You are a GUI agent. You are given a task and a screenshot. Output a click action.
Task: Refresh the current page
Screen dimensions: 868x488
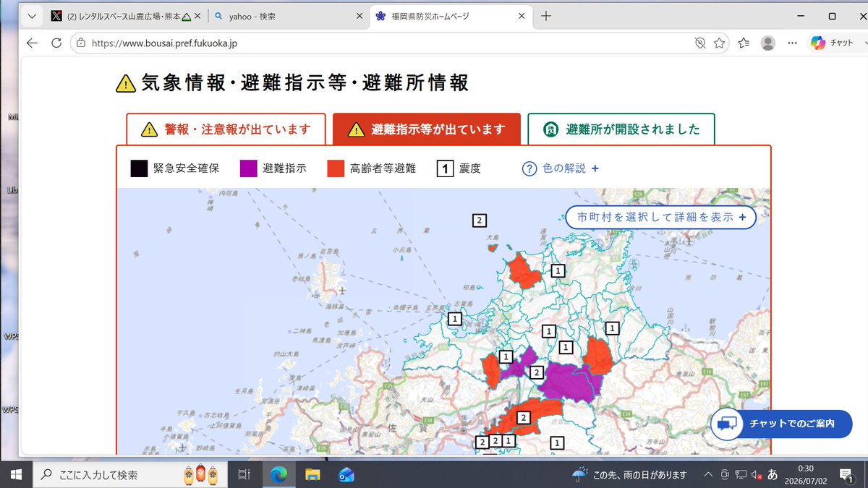56,43
